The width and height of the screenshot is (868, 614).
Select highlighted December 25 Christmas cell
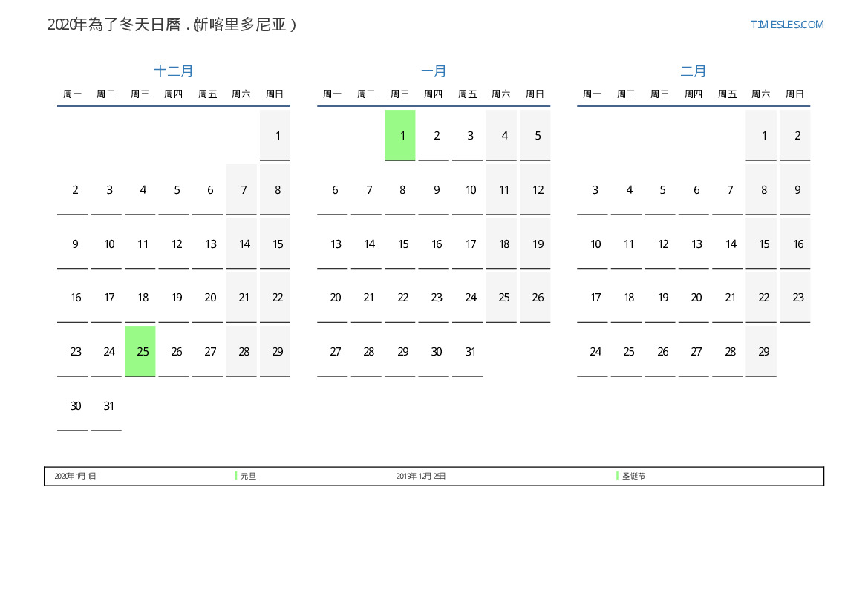(x=140, y=351)
